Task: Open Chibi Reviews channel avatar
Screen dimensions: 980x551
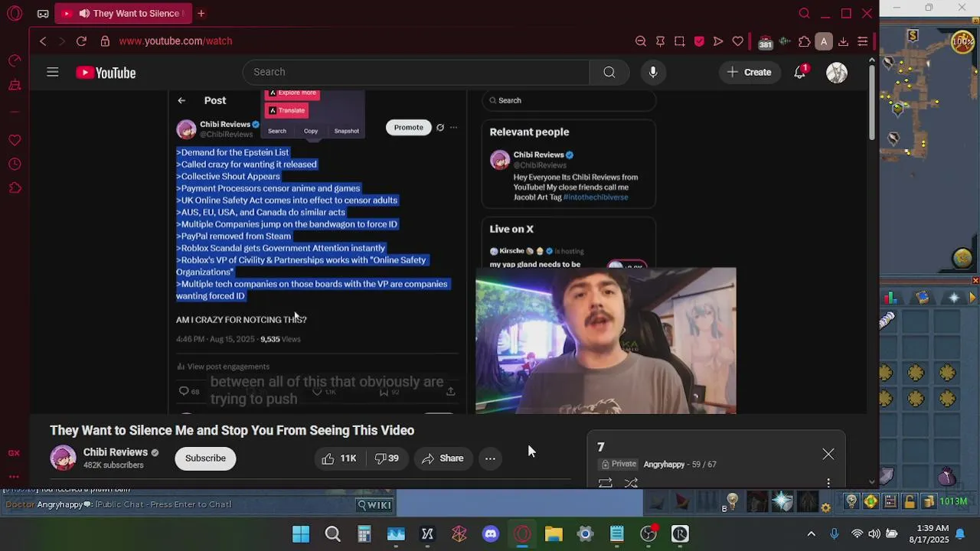Action: 63,458
